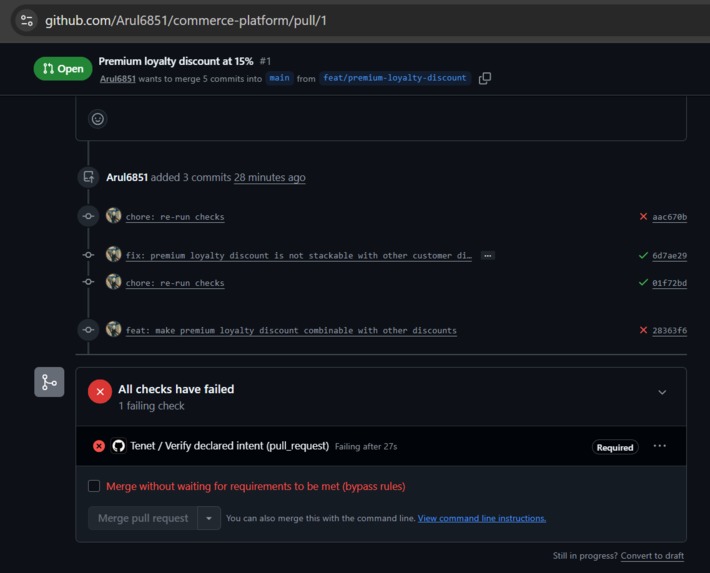Click GitHub Actions logo beside Tenet check
This screenshot has width=710, height=573.
[x=119, y=446]
